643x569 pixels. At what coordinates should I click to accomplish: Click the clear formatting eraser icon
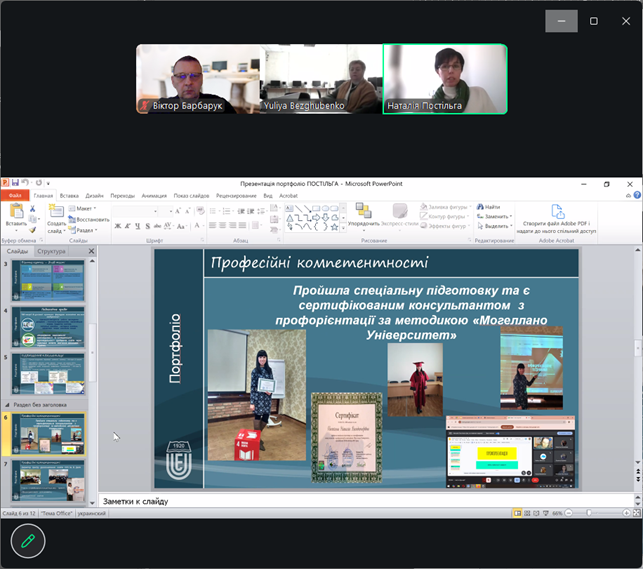pyautogui.click(x=200, y=211)
